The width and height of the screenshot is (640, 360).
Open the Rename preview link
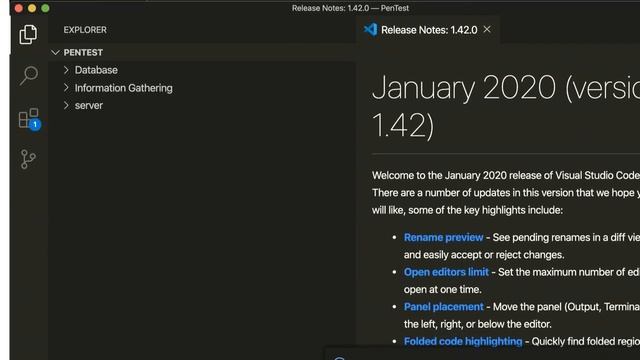pyautogui.click(x=443, y=238)
